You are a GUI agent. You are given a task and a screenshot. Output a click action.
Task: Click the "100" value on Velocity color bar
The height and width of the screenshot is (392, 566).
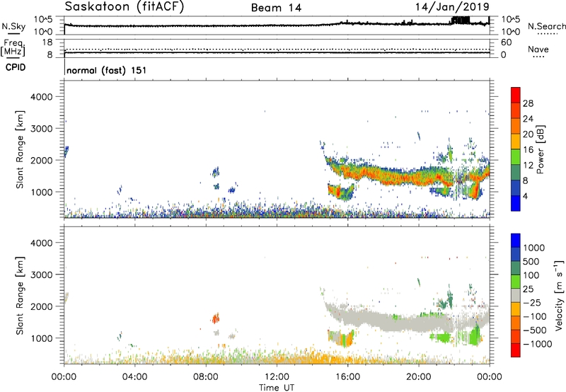point(531,275)
